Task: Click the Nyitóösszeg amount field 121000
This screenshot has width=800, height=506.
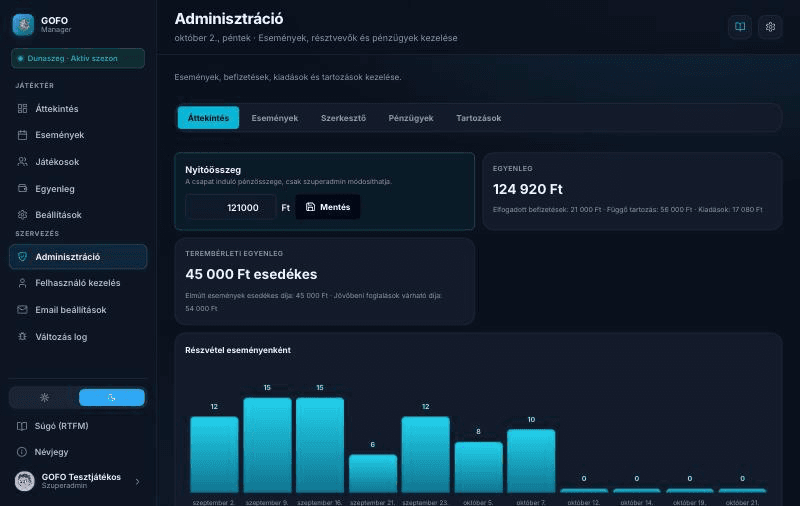Action: pyautogui.click(x=231, y=208)
